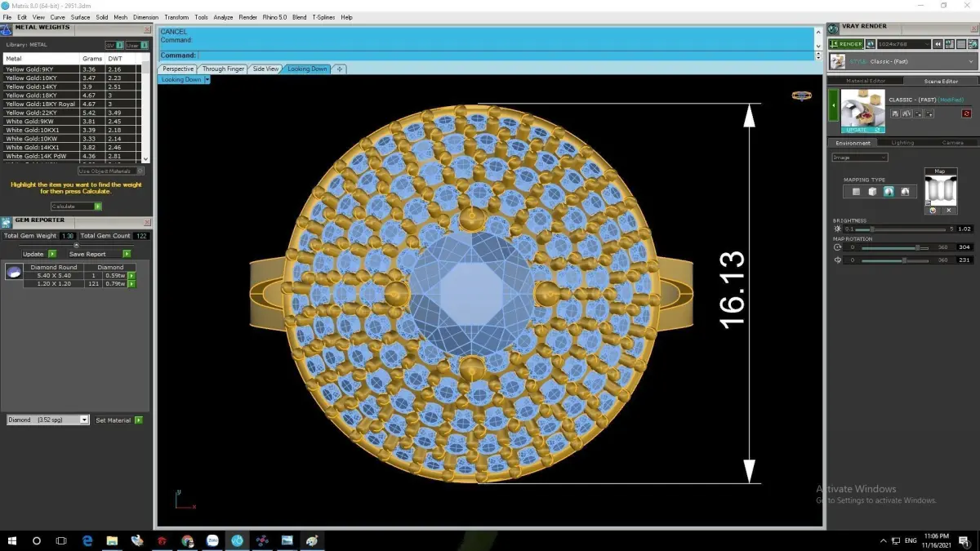
Task: Switch to the Side View viewport tab
Action: coord(265,69)
